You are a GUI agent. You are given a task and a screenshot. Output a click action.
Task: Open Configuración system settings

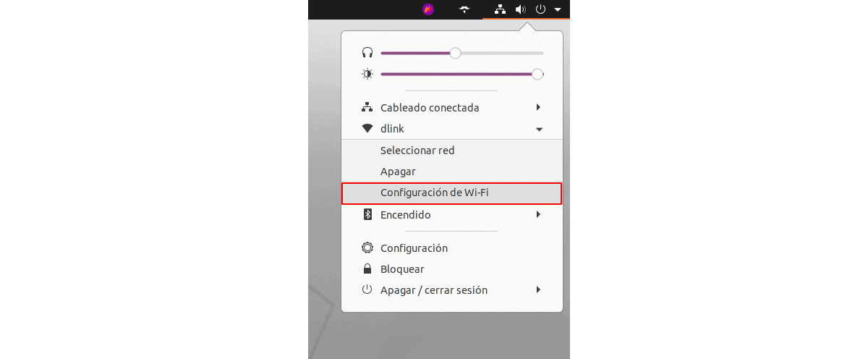point(452,248)
